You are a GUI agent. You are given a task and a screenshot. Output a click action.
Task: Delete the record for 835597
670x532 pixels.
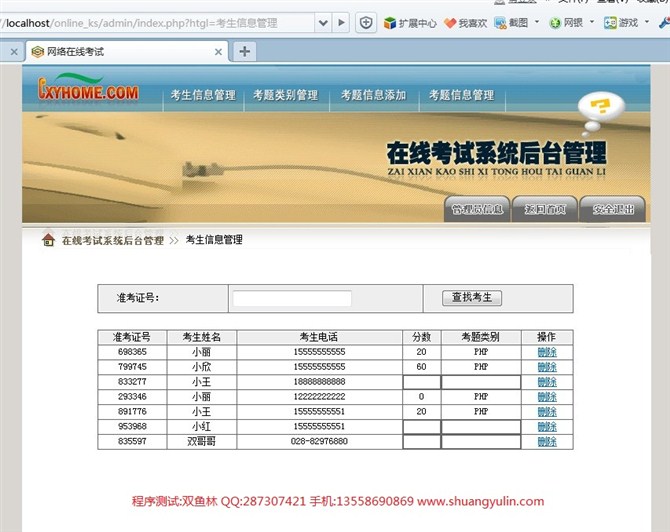point(547,441)
